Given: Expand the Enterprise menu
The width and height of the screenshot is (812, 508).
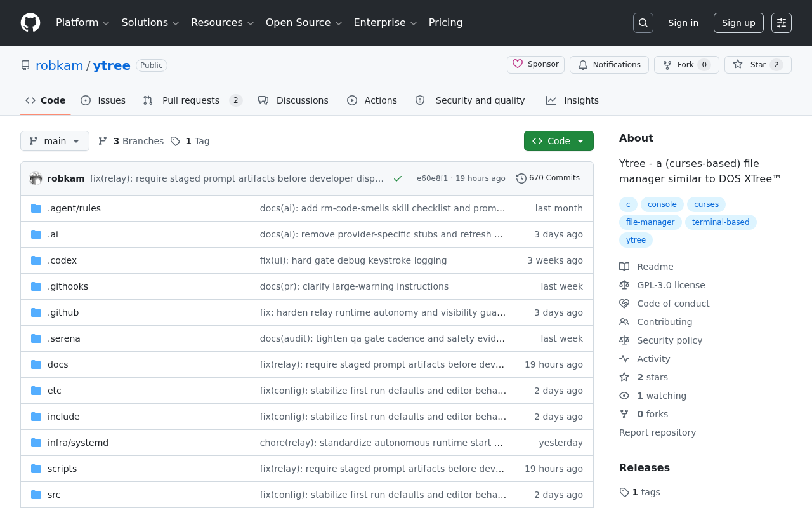Looking at the screenshot, I should [385, 23].
